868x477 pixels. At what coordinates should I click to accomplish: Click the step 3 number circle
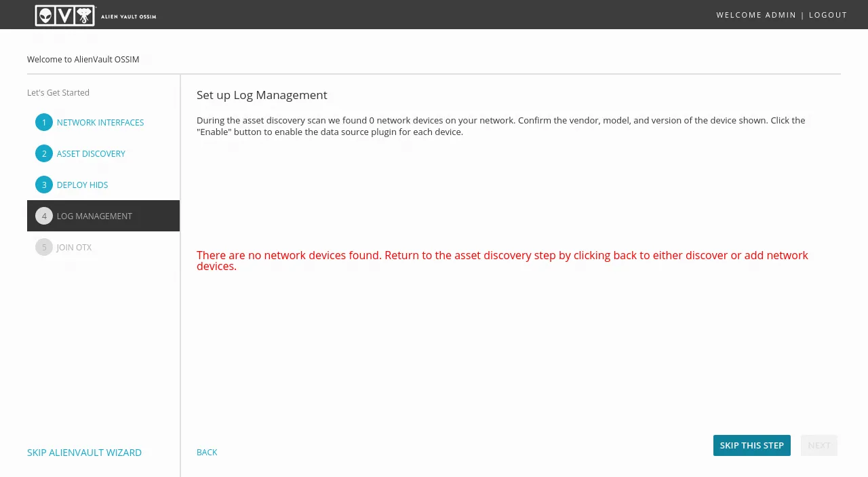tap(44, 185)
